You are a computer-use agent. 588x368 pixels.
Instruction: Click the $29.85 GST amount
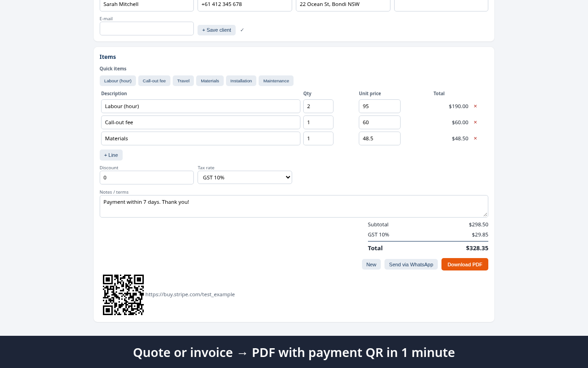(x=480, y=235)
